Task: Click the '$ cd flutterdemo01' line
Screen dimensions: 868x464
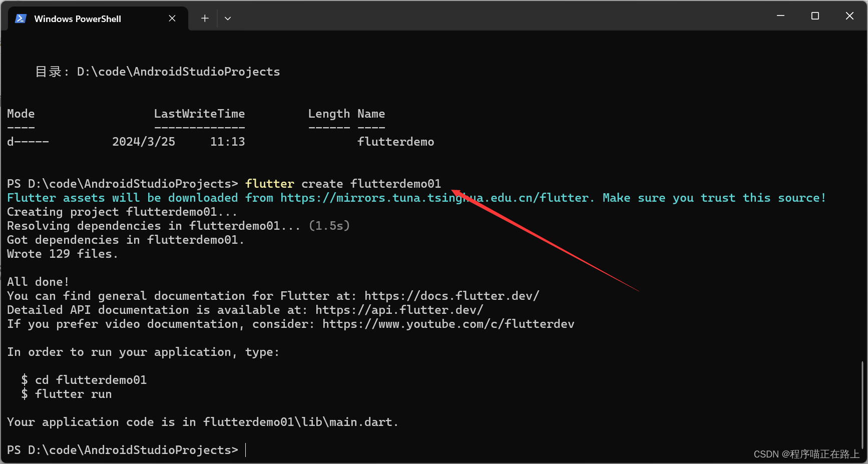Action: click(x=84, y=380)
